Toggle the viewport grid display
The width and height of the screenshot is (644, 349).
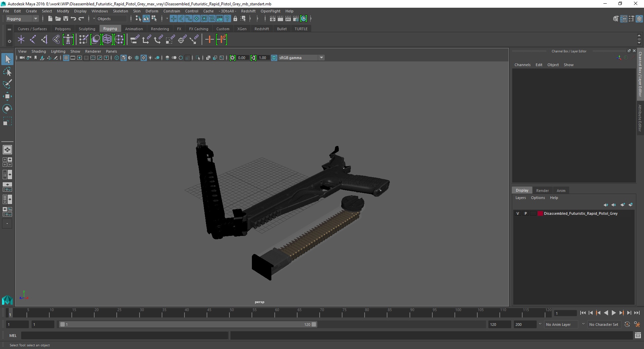coord(66,58)
